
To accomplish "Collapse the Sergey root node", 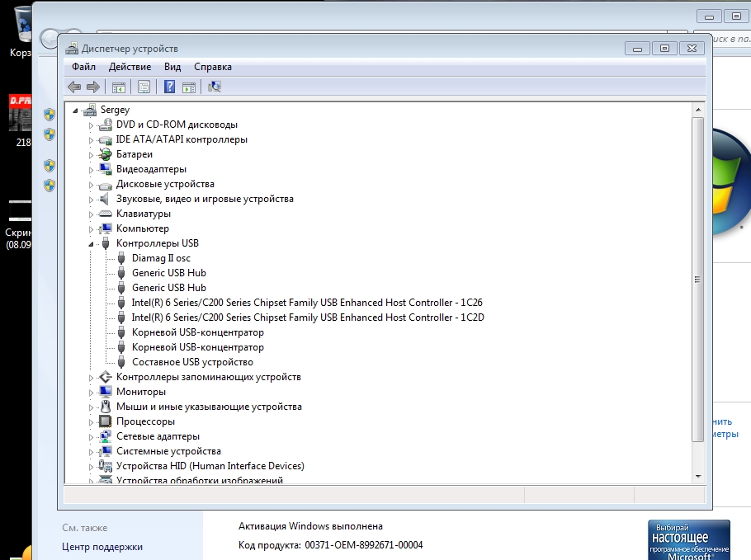I will click(x=75, y=111).
